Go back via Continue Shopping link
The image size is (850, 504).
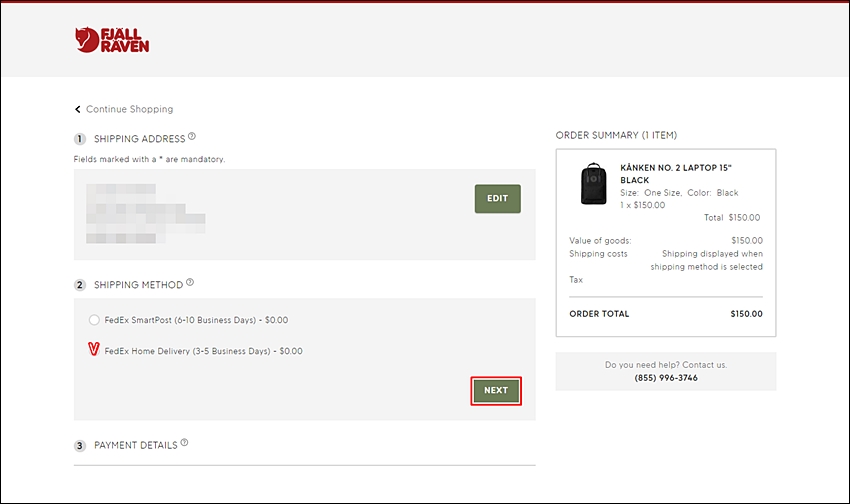pyautogui.click(x=130, y=109)
